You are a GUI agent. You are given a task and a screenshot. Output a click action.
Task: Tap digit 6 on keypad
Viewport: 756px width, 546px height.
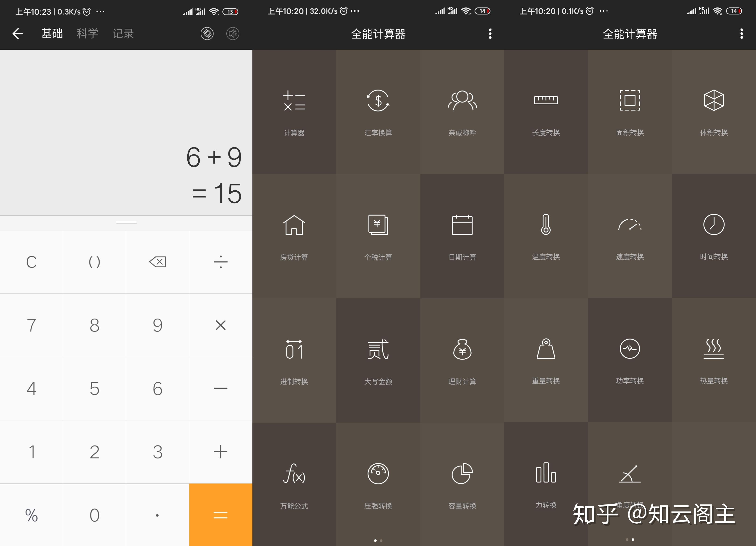157,388
